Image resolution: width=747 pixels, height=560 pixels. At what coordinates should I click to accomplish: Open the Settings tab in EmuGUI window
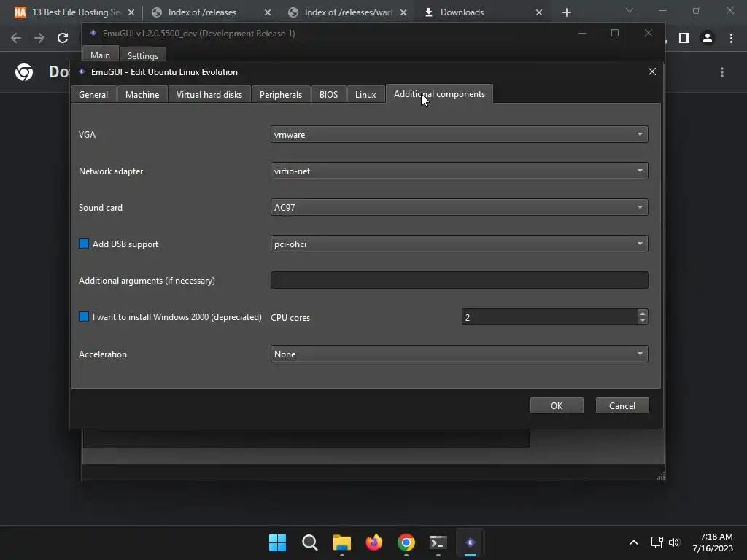142,55
